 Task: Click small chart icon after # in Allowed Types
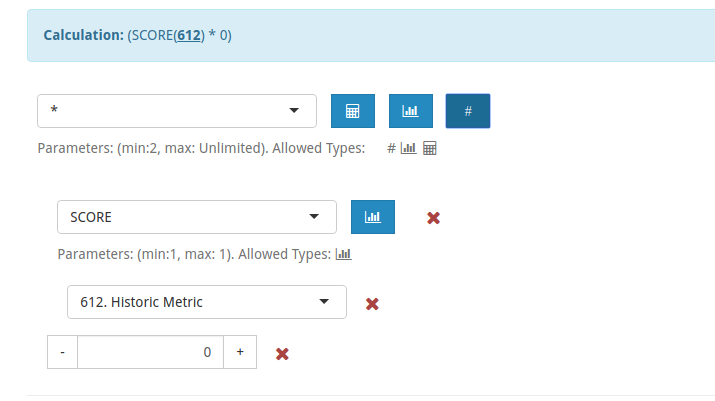(409, 148)
